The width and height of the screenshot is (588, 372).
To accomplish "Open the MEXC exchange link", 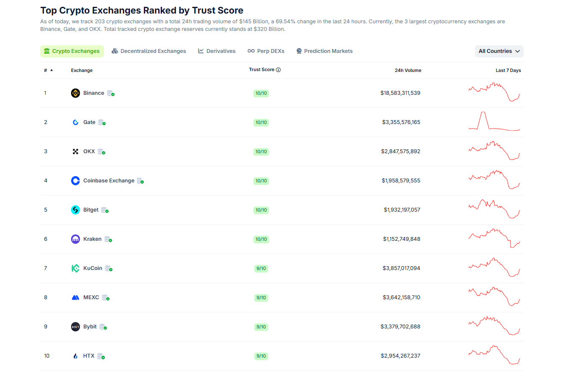I will pyautogui.click(x=91, y=297).
